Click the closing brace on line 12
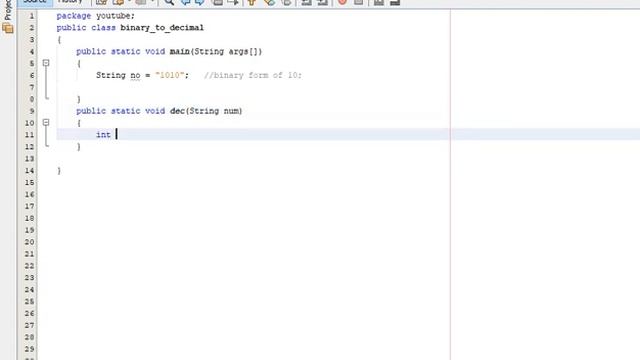The height and width of the screenshot is (360, 640). pos(79,147)
